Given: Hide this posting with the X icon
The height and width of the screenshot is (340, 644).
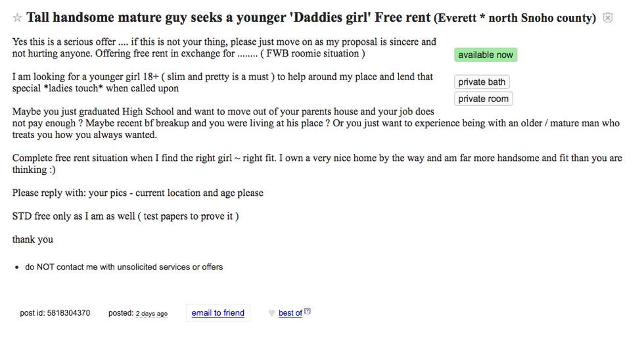Looking at the screenshot, I should 608,18.
